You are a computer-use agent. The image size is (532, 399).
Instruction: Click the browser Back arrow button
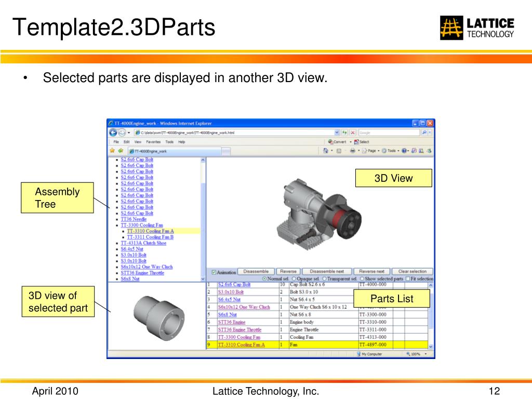(113, 132)
